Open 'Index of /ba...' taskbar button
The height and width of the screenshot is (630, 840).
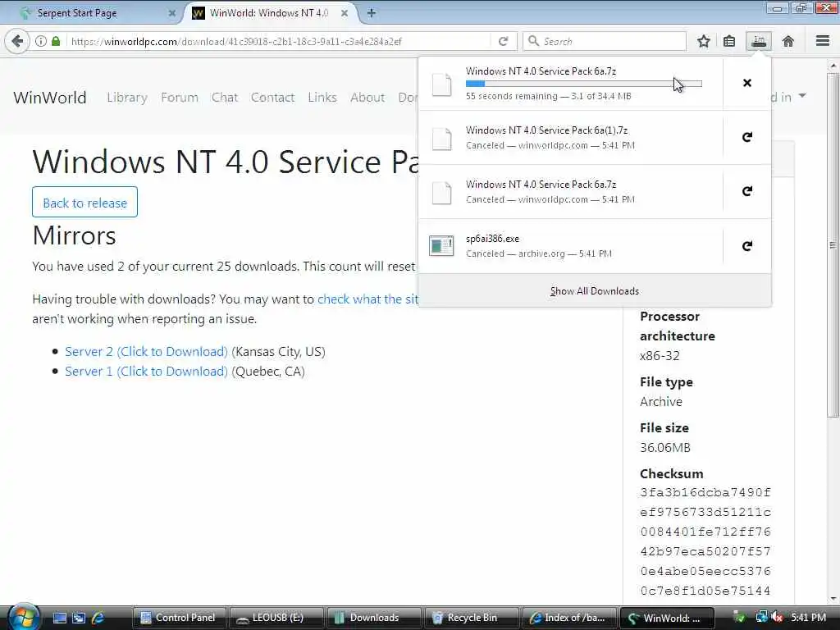click(x=569, y=618)
